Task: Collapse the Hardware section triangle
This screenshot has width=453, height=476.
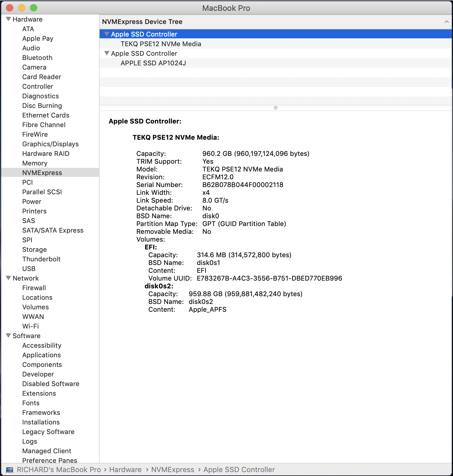Action: (8, 19)
